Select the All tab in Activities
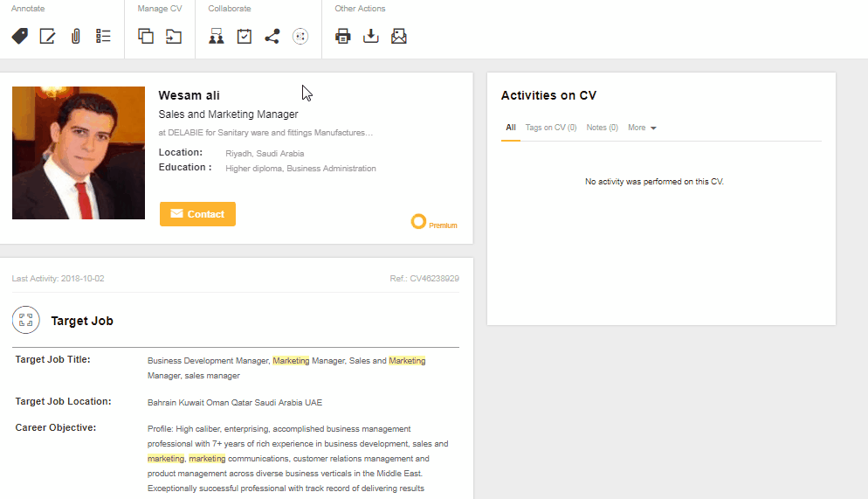The width and height of the screenshot is (868, 499). (510, 128)
